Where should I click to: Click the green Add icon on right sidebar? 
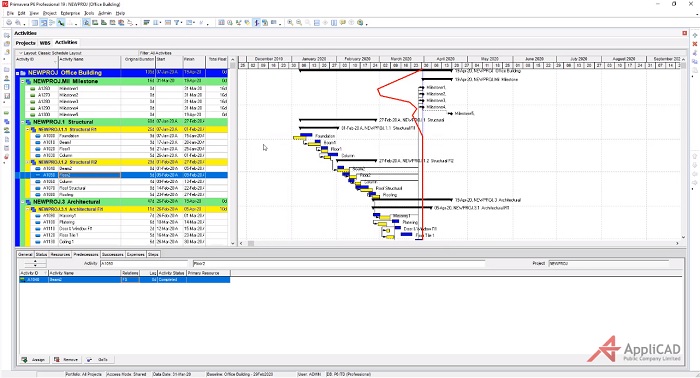(x=695, y=35)
